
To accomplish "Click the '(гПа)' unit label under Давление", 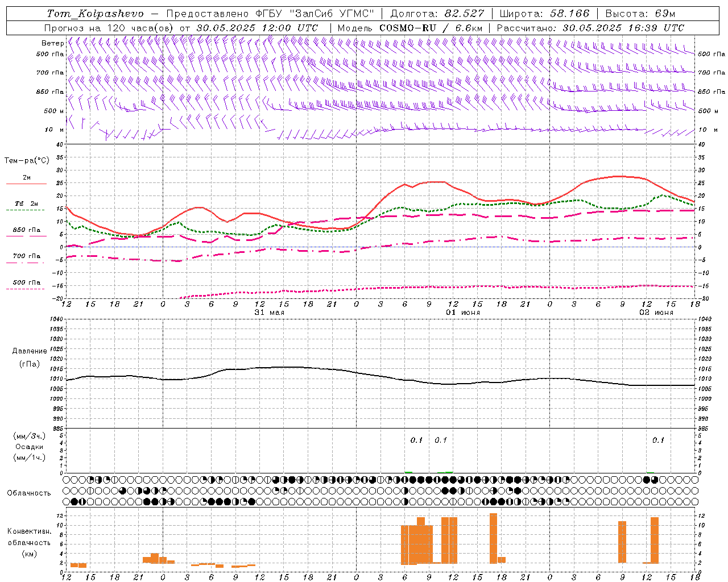I will click(29, 364).
